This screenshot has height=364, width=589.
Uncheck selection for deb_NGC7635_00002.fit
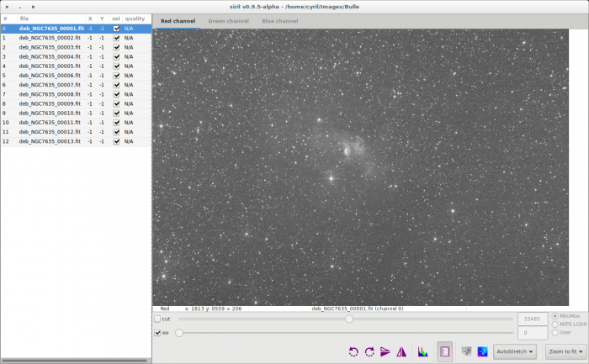tap(116, 38)
